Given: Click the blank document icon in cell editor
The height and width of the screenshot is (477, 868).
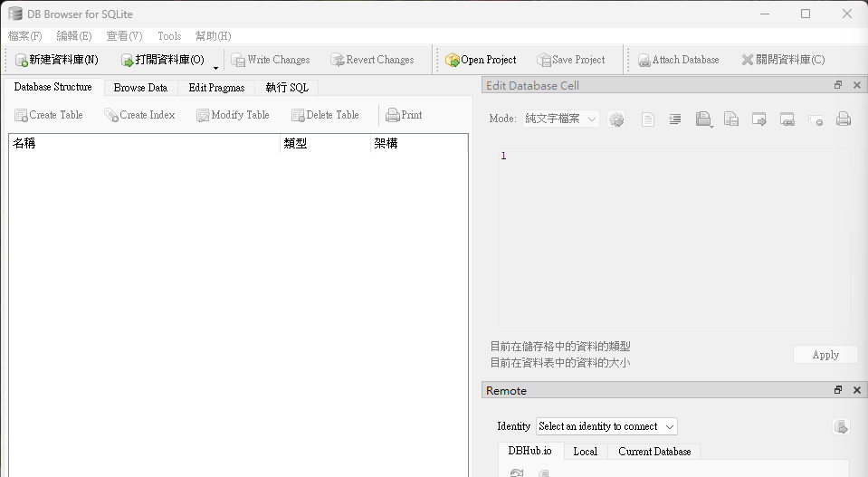Looking at the screenshot, I should point(648,119).
